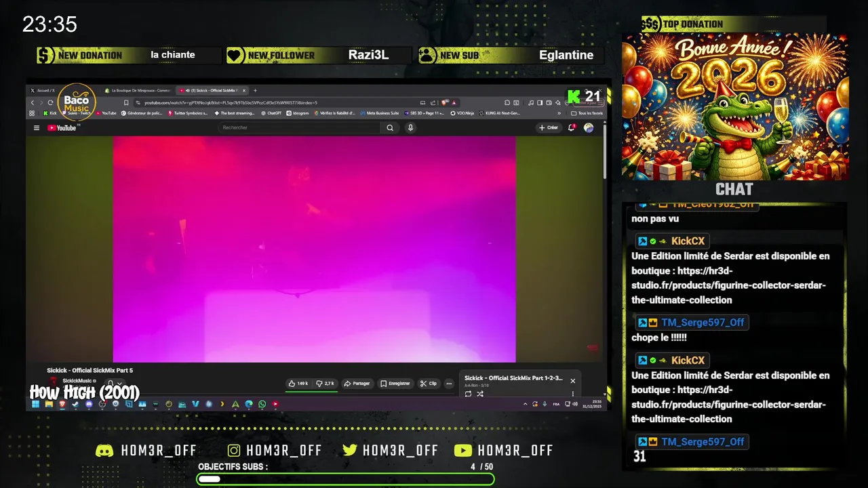Click the browser address bar URL
The width and height of the screenshot is (868, 488).
(231, 102)
